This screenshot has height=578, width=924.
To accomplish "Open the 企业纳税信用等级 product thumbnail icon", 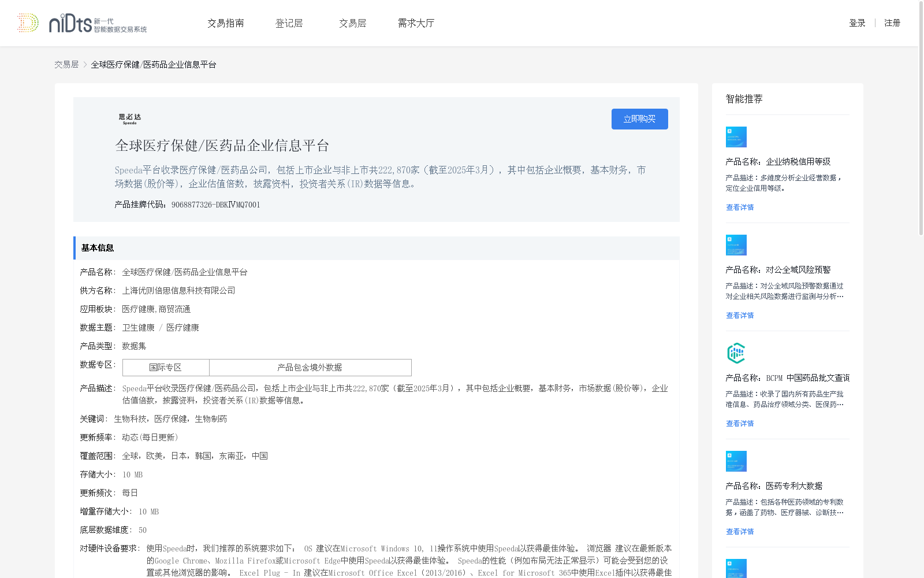I will point(736,137).
